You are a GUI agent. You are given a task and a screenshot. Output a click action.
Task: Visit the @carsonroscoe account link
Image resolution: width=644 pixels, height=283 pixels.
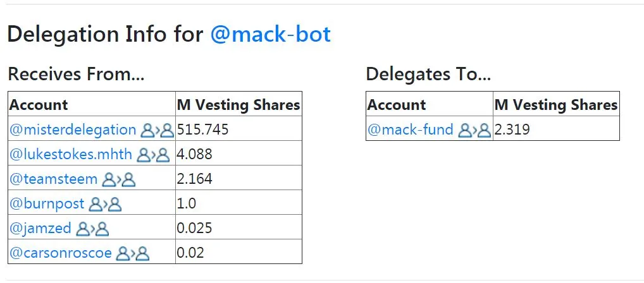(x=60, y=253)
